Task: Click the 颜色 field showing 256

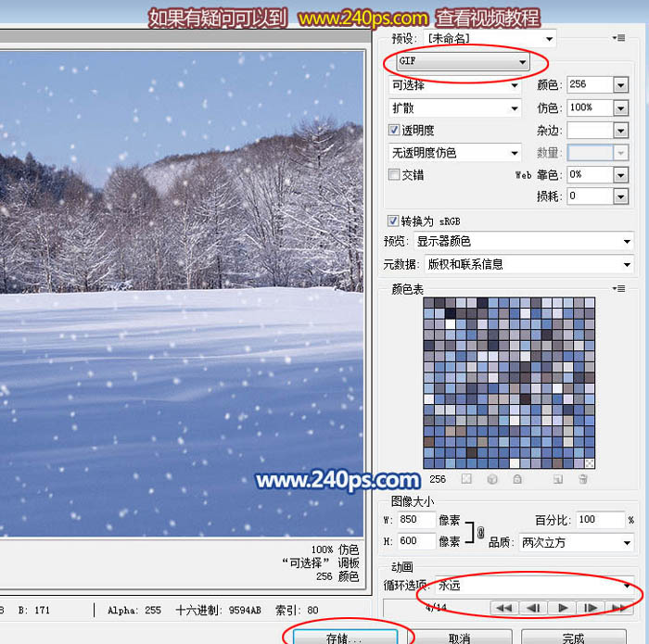Action: (590, 85)
